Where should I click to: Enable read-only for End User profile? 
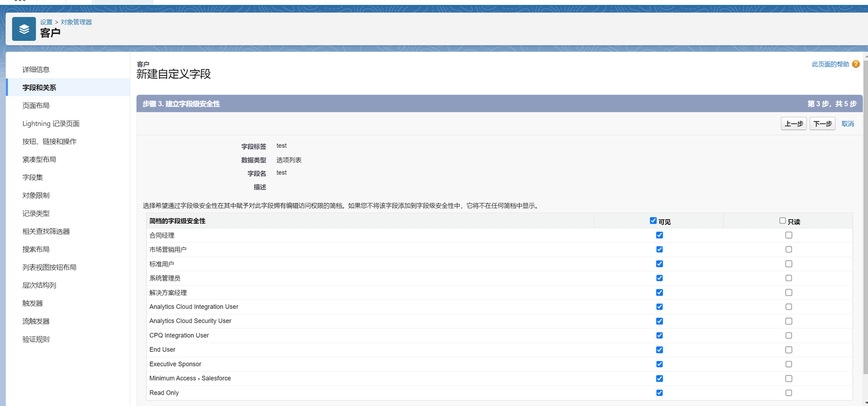pos(788,350)
